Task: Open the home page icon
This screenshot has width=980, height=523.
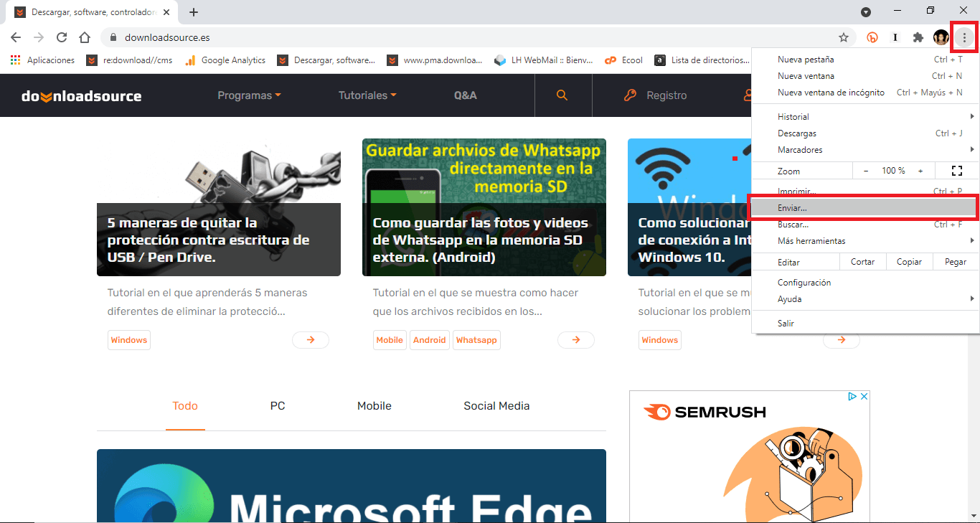Action: click(x=85, y=37)
